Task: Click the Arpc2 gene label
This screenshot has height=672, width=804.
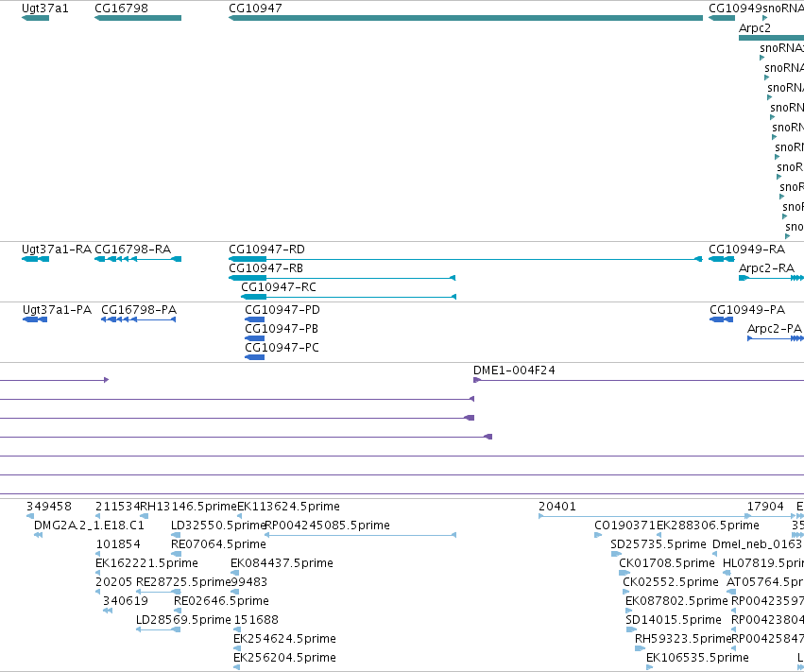Action: (x=754, y=27)
